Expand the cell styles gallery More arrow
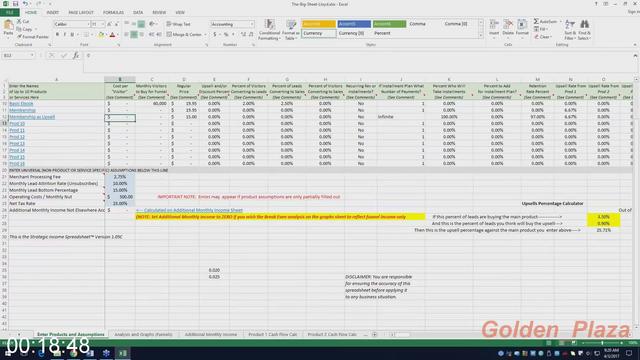 click(x=480, y=36)
